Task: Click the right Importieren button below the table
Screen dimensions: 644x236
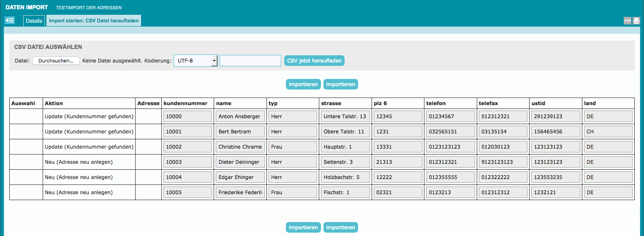Action: coord(340,228)
